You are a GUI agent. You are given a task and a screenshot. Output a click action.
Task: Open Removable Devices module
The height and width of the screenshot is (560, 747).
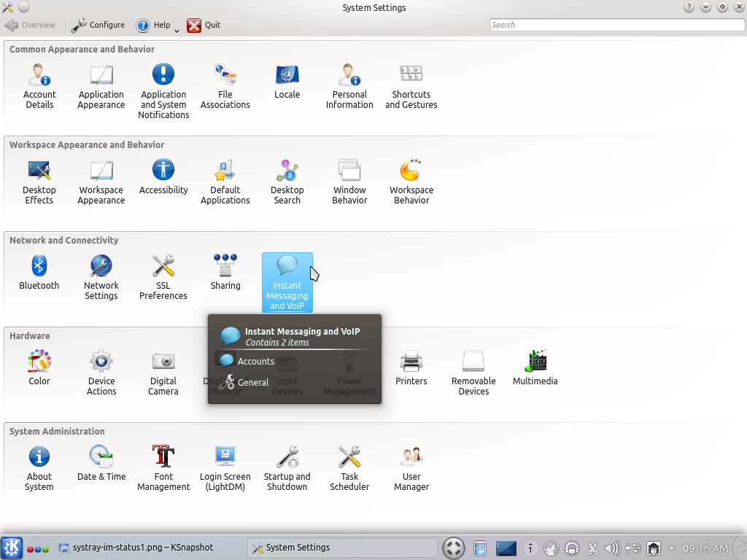pyautogui.click(x=473, y=373)
